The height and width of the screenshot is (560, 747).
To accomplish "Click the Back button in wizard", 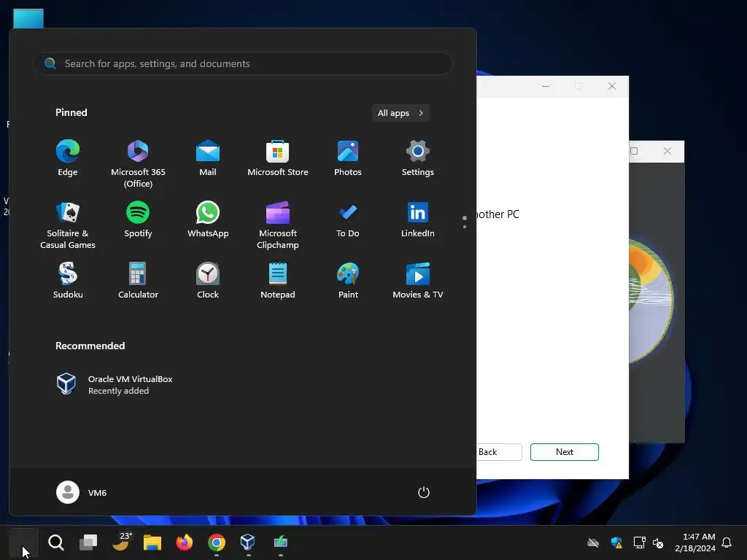I will point(498,452).
